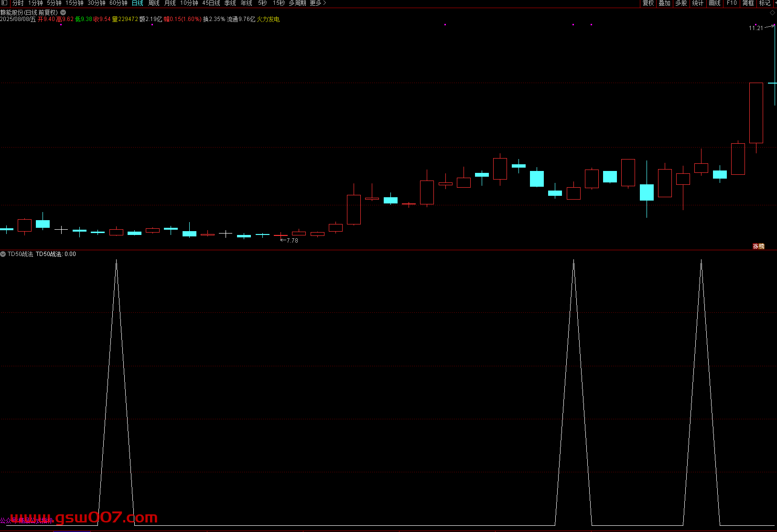
Task: Select the 月线 monthly tab
Action: [170, 3]
